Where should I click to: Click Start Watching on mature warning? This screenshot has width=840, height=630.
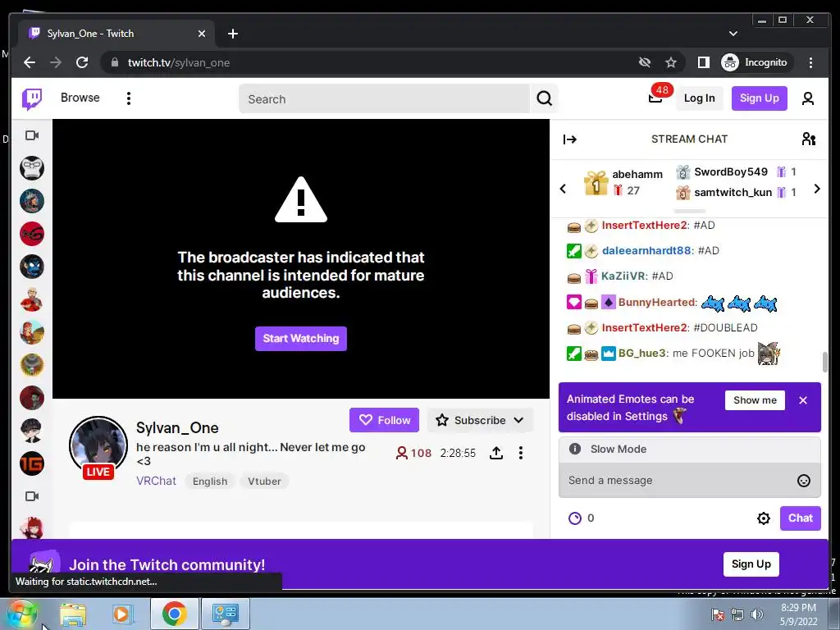300,339
